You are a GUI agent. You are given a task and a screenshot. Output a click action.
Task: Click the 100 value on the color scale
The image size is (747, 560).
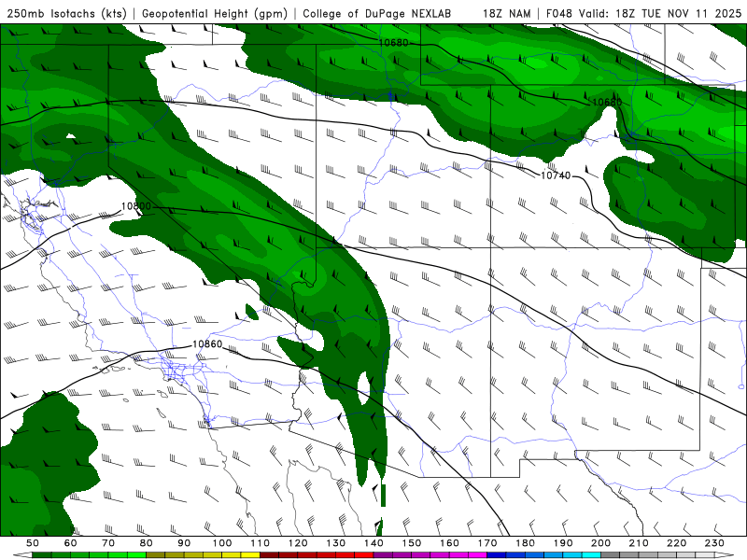pos(222,543)
